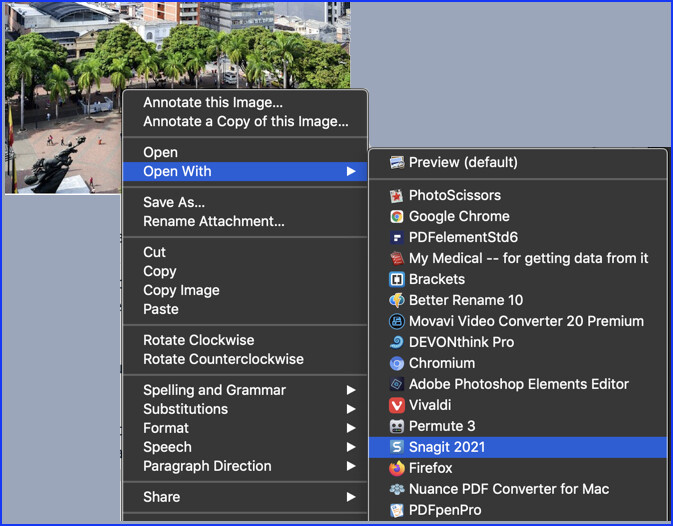673x526 pixels.
Task: Expand the Open With submenu arrow
Action: pyautogui.click(x=351, y=172)
